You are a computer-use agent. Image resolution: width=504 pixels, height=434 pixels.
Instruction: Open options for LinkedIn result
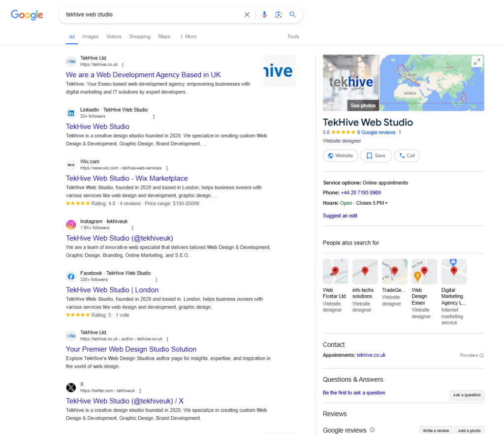[154, 116]
